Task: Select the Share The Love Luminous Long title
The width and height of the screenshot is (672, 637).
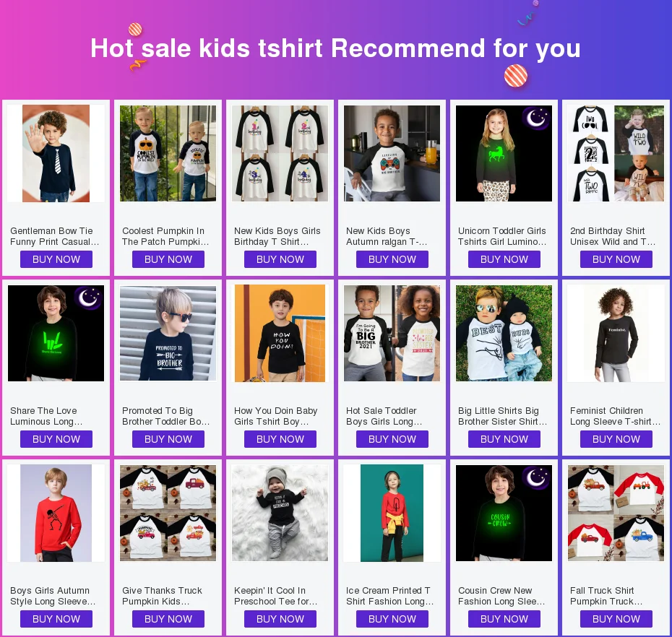Action: (46, 416)
